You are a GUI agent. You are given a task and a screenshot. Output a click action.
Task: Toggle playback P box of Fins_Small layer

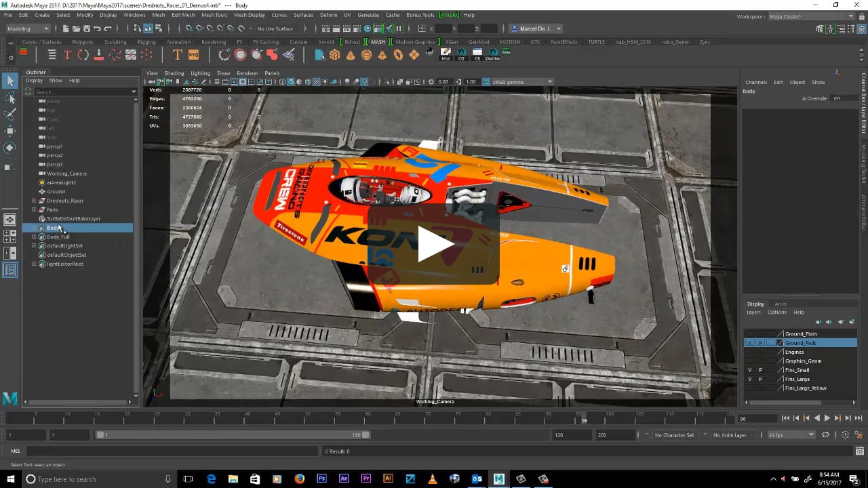pos(760,370)
